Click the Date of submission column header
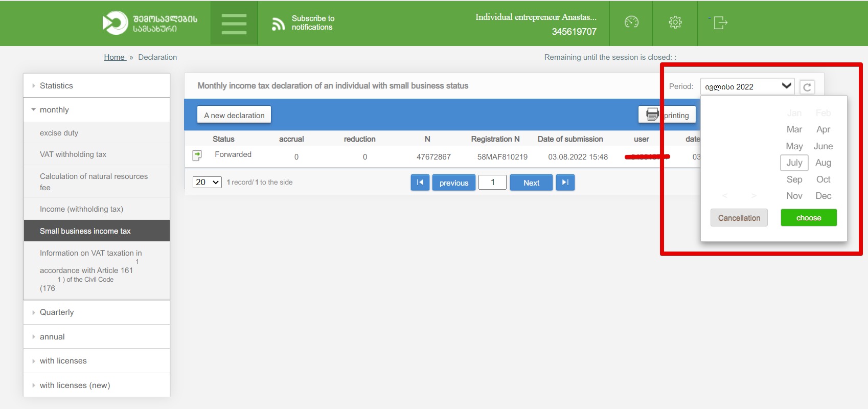Image resolution: width=868 pixels, height=409 pixels. (x=570, y=139)
